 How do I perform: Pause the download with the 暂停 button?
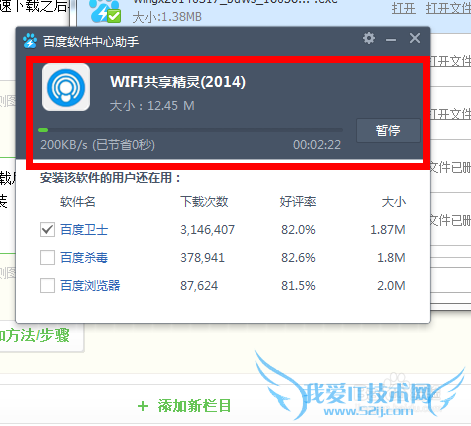click(x=388, y=130)
